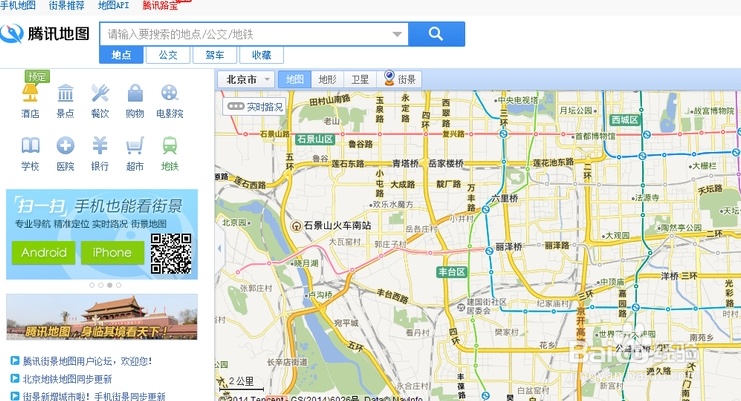Select the 公交 transit tab
Screen dimensions: 741x401
point(168,55)
